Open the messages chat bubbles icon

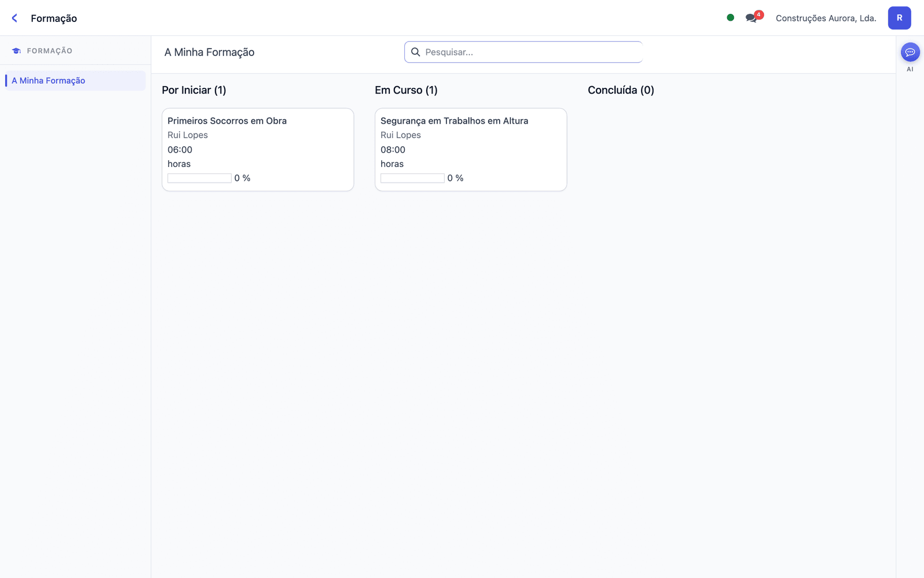point(751,18)
